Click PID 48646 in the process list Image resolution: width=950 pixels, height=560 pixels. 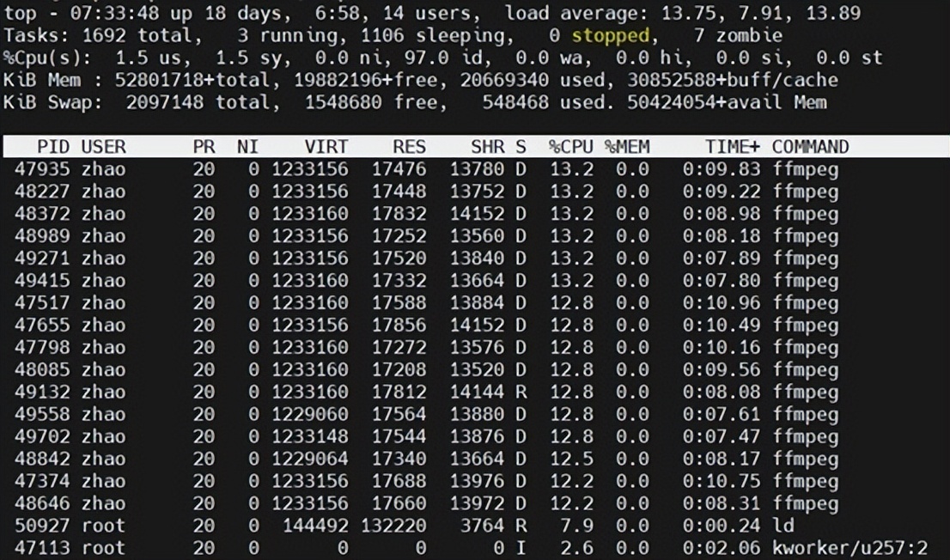(42, 503)
